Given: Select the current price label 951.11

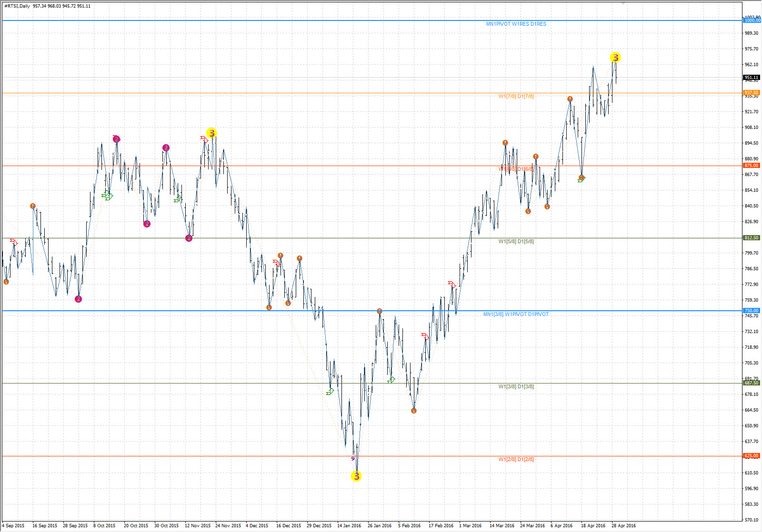Looking at the screenshot, I should coord(752,78).
